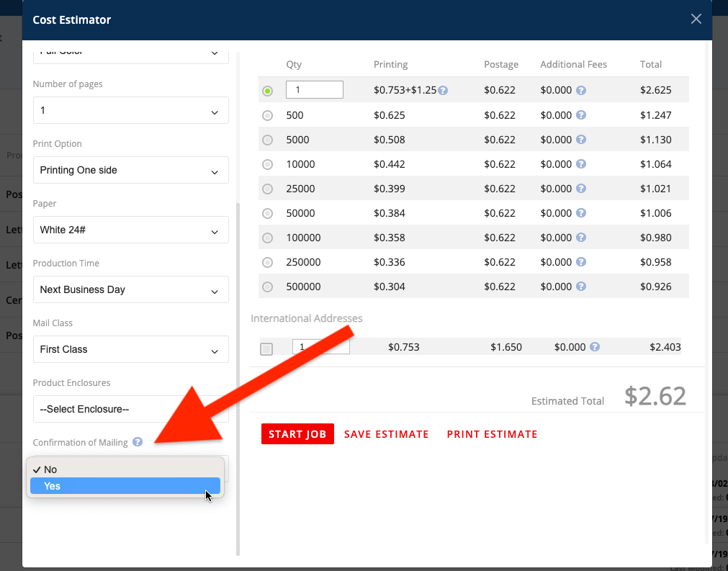Click the custom quantity input field

tap(315, 90)
